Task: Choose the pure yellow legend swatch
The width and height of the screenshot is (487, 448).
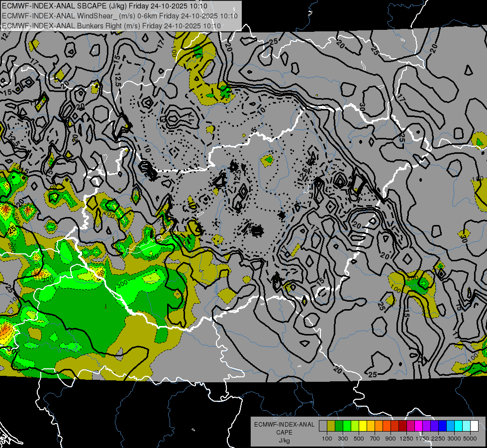Action: [363, 426]
